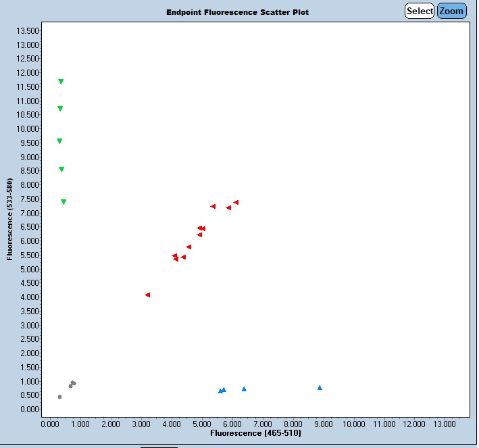Click the Endpoint Fluorescence Scatter Plot title
479x448 pixels.
pyautogui.click(x=237, y=12)
